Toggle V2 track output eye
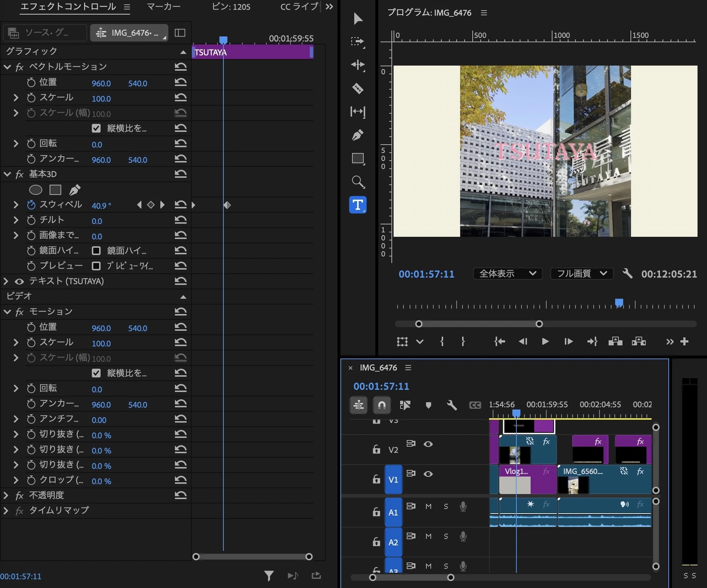707x588 pixels. pyautogui.click(x=428, y=444)
